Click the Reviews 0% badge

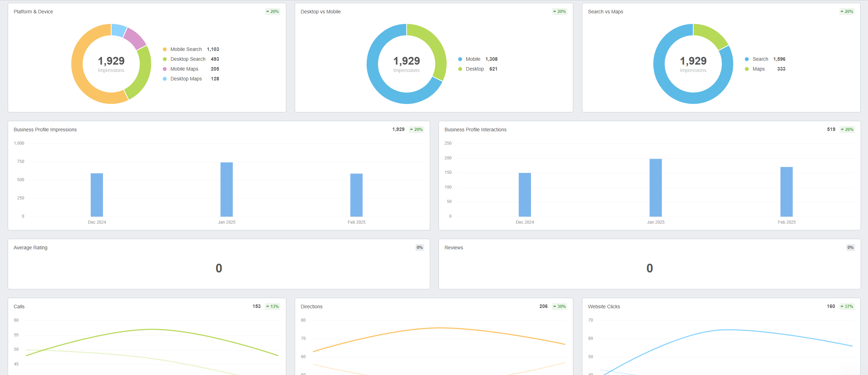pyautogui.click(x=850, y=248)
